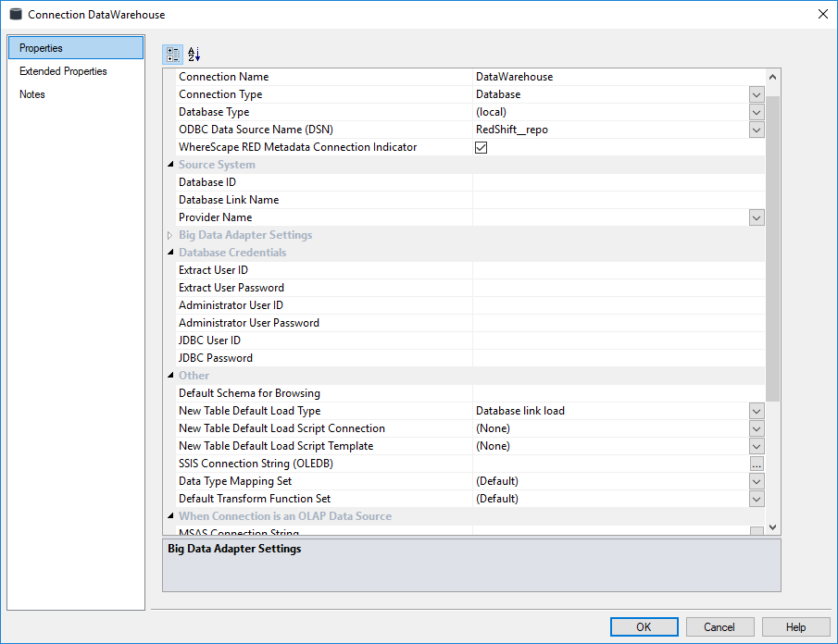Screen dimensions: 838x644
Task: Open the Database Type dropdown
Action: [x=757, y=112]
